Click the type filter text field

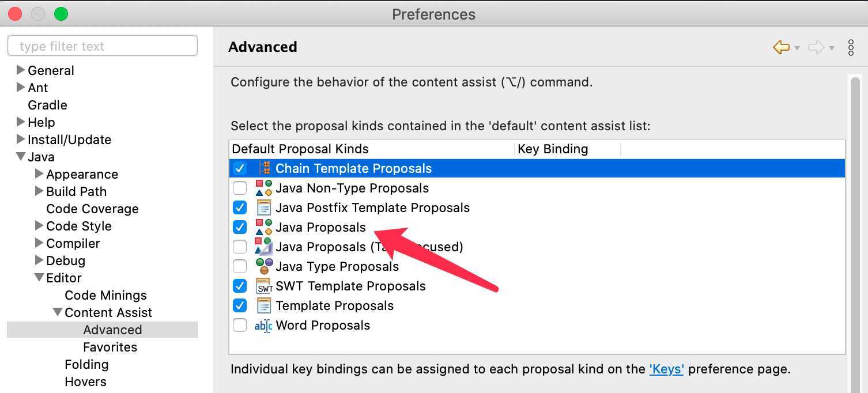(103, 46)
